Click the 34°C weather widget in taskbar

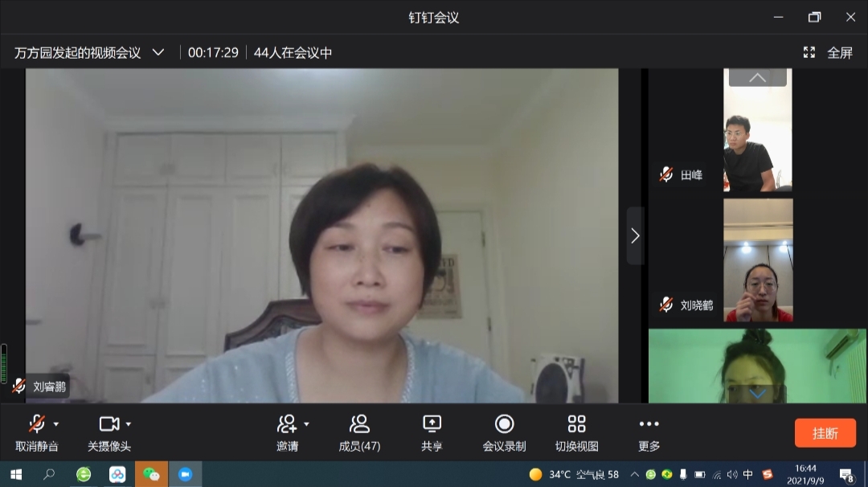(574, 474)
